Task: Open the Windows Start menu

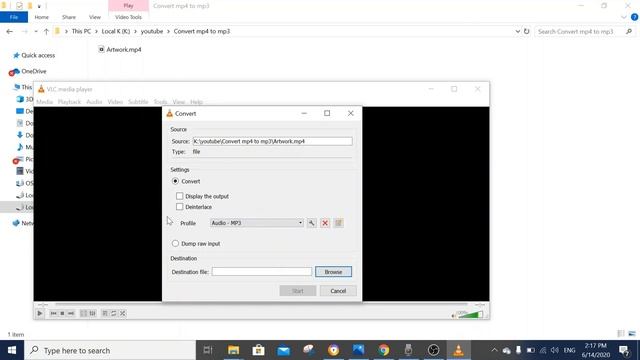Action: tap(12, 350)
